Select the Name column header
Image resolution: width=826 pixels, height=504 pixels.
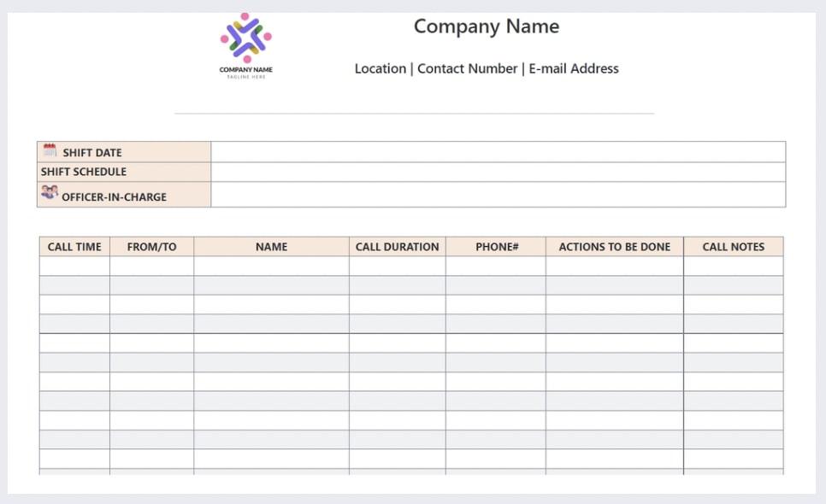[x=271, y=247]
